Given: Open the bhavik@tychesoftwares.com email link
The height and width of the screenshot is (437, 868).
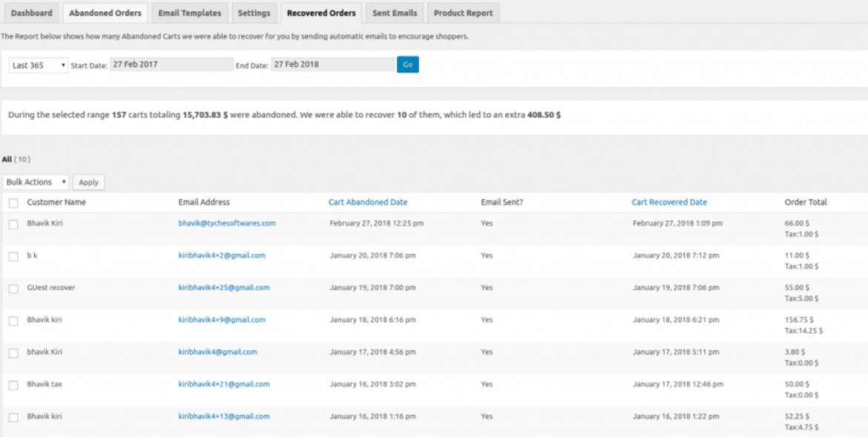Looking at the screenshot, I should coord(227,223).
